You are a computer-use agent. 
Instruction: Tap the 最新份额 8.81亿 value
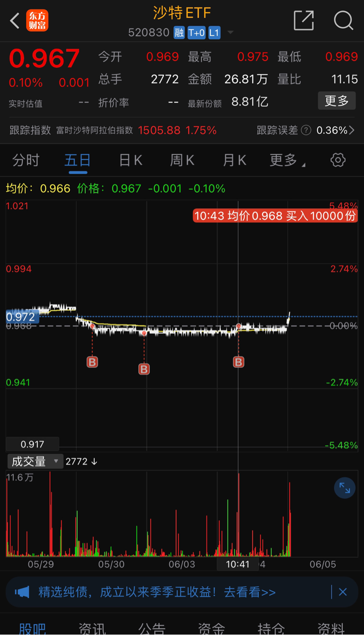pos(250,102)
